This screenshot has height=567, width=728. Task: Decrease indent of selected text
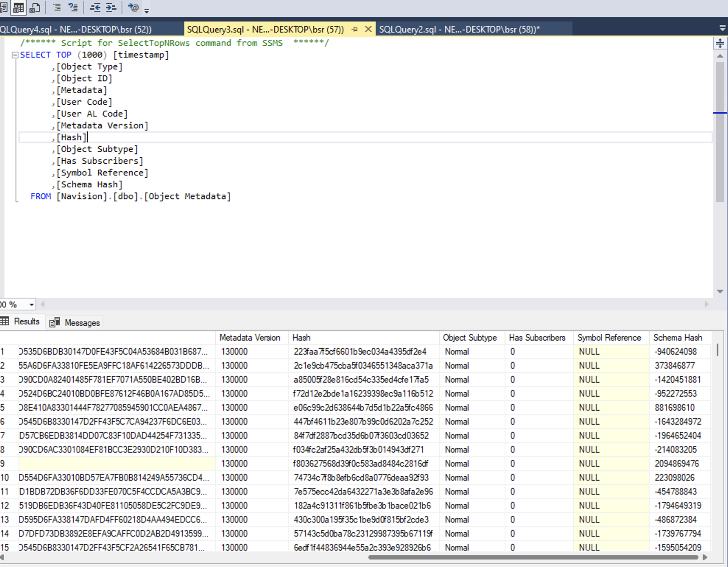[x=95, y=7]
